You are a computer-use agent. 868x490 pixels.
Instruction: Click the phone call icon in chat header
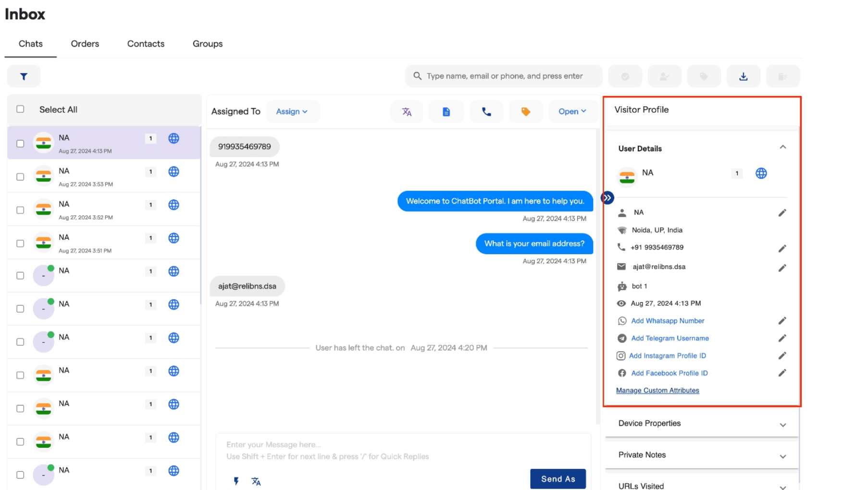[x=486, y=111]
